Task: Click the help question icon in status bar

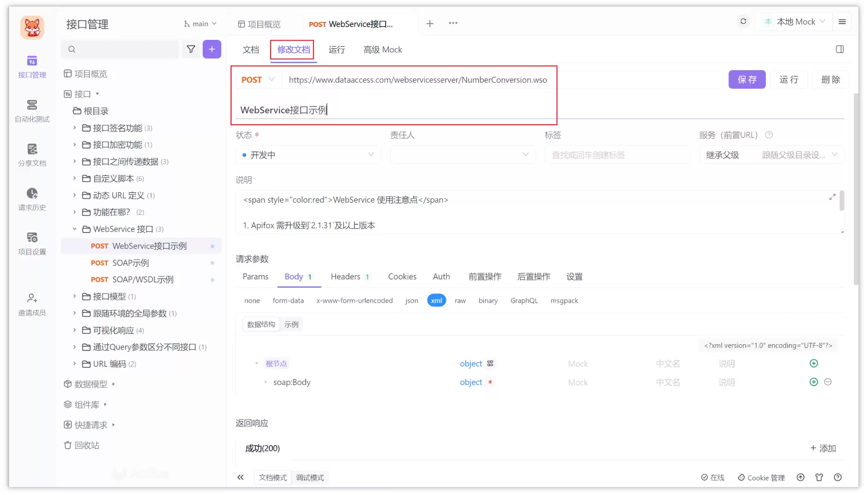Action: click(838, 478)
